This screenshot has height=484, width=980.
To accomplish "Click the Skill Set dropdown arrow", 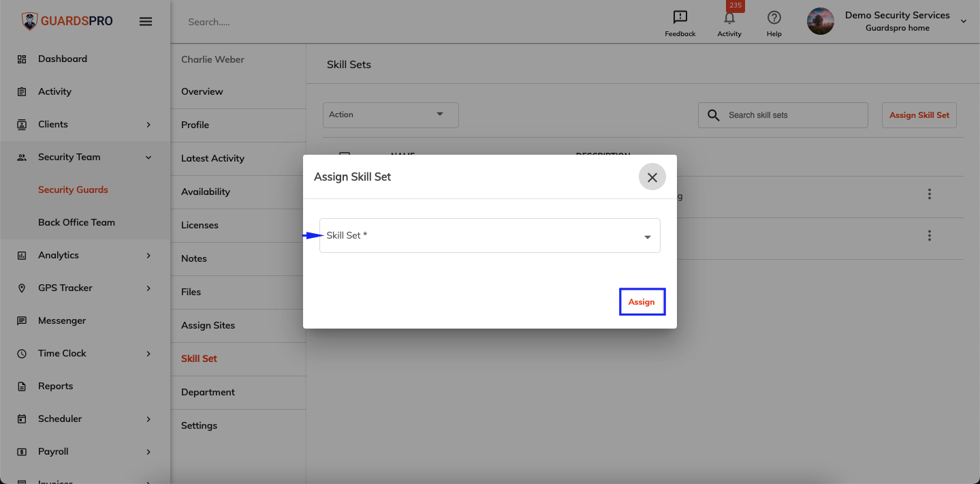I will coord(647,237).
